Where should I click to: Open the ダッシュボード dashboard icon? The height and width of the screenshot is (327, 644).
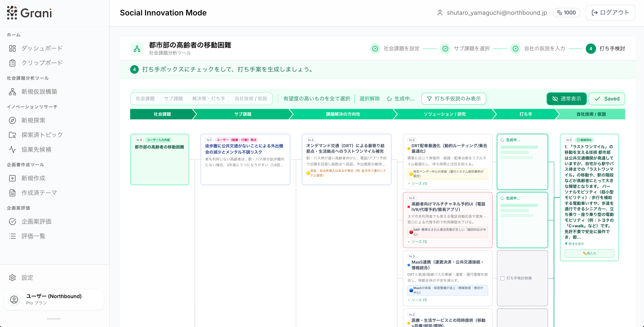12,48
